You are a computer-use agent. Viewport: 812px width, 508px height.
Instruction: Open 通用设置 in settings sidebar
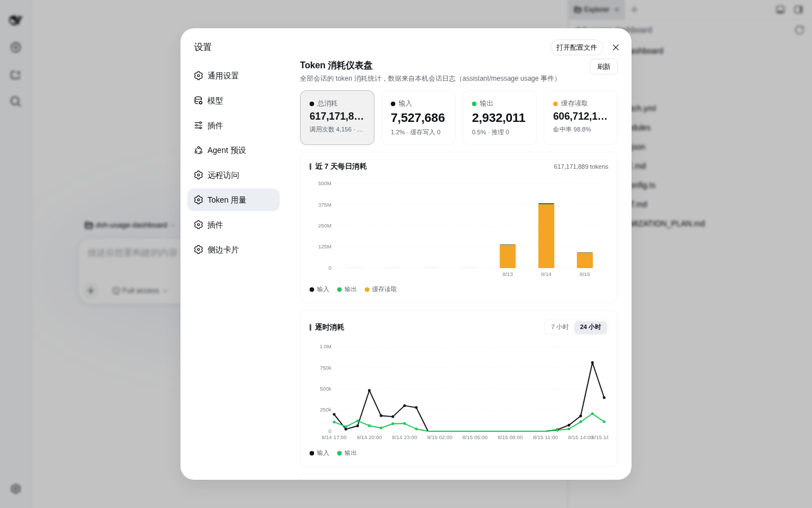pos(233,76)
